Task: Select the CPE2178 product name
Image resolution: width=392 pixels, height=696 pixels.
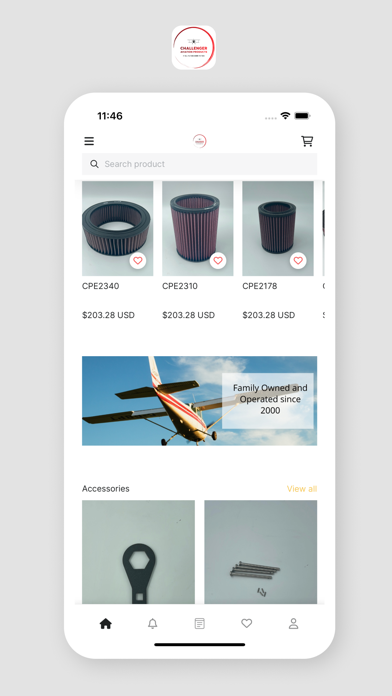Action: click(x=260, y=286)
